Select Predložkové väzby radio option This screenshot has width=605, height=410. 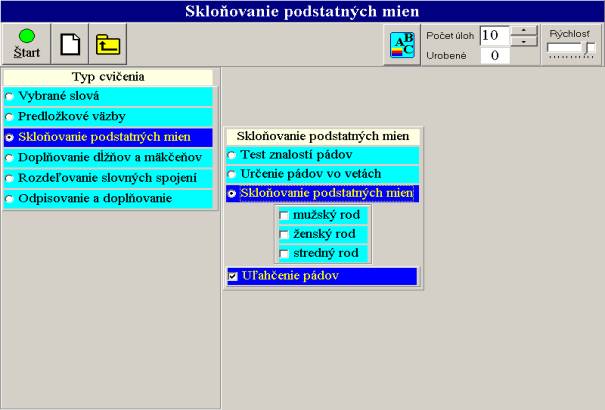pyautogui.click(x=108, y=117)
